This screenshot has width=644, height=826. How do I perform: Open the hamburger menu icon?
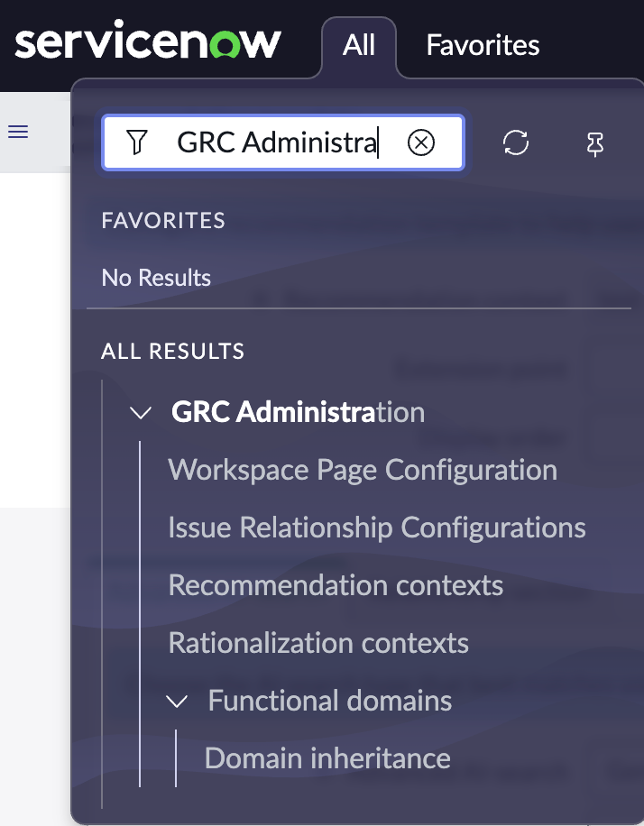click(x=18, y=132)
